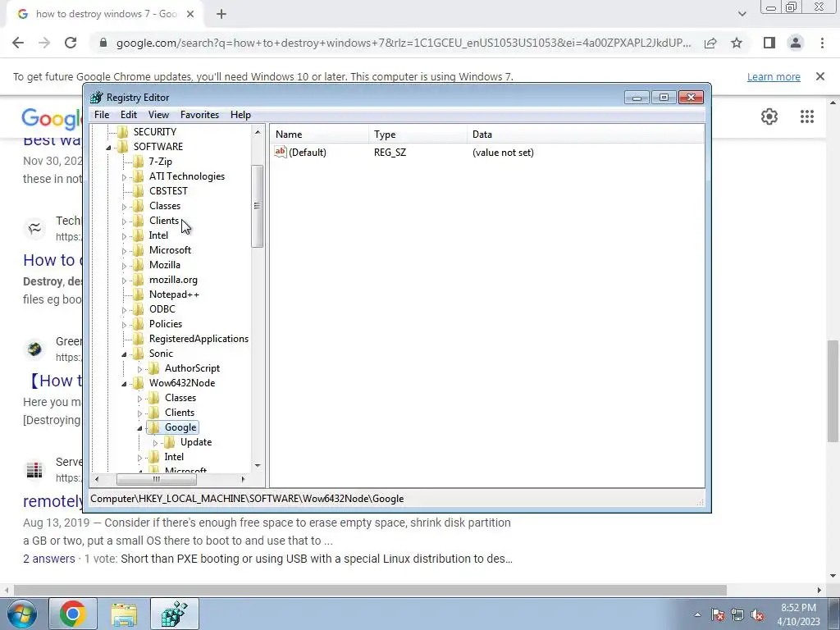Select the 7-Zip key folder icon
This screenshot has height=630, width=840.
pos(138,162)
